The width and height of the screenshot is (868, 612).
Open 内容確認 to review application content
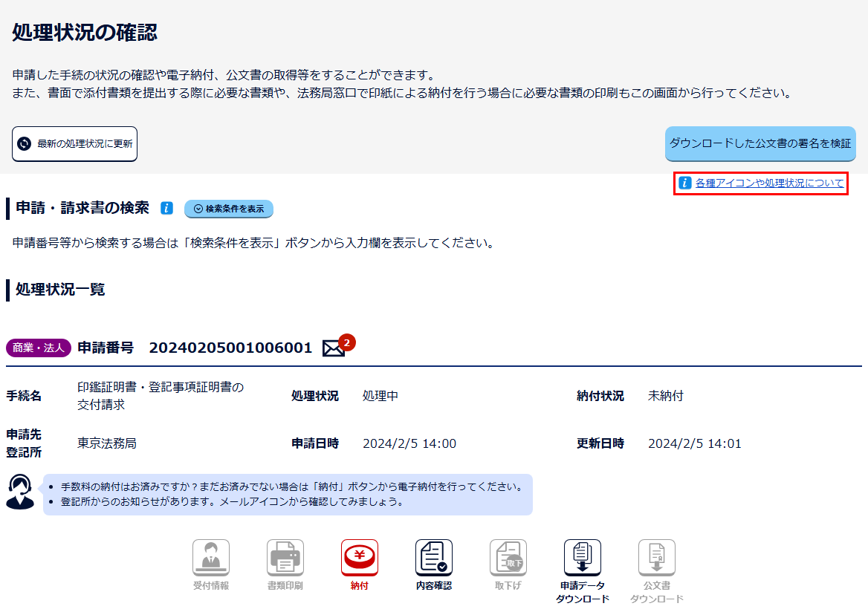click(434, 558)
